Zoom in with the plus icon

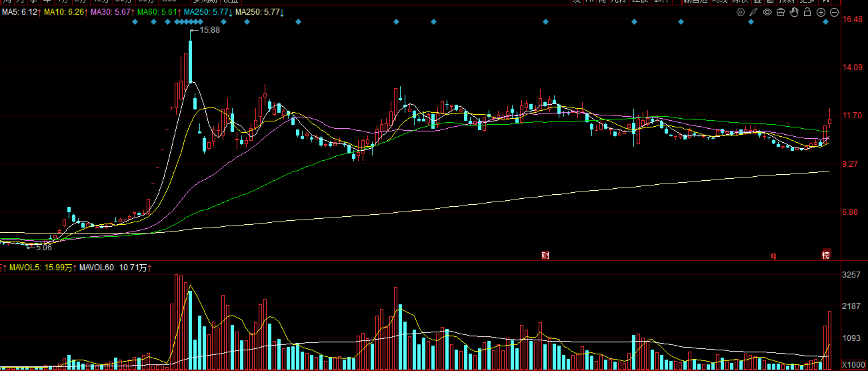point(821,12)
